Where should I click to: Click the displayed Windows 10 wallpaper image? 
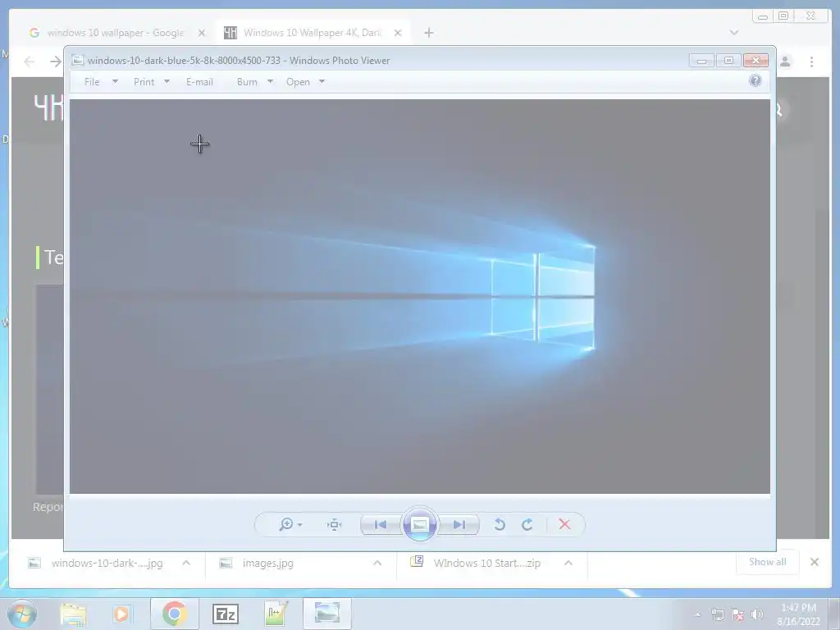419,296
